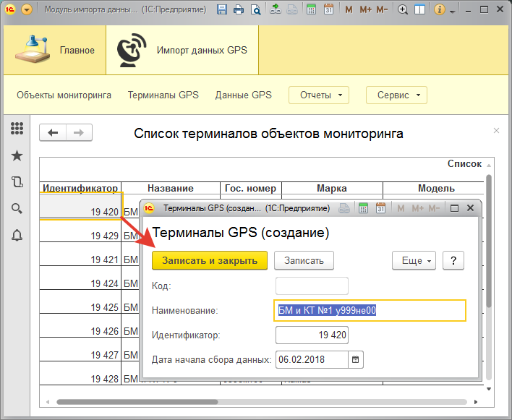Click the Записать и закрыть button
512x420 pixels.
tap(210, 260)
